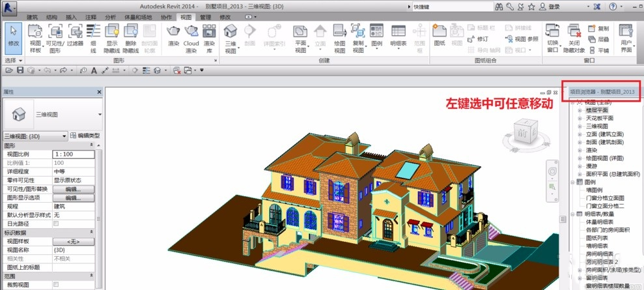
Task: Click the 视图比例 1 : 100 field
Action: point(74,154)
